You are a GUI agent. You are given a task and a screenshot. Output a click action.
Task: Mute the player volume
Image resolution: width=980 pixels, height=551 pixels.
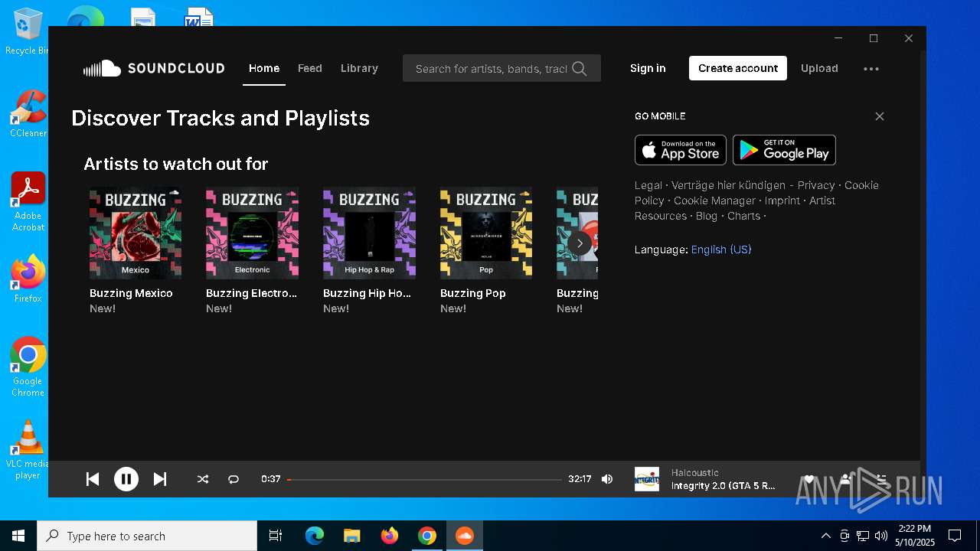[607, 479]
